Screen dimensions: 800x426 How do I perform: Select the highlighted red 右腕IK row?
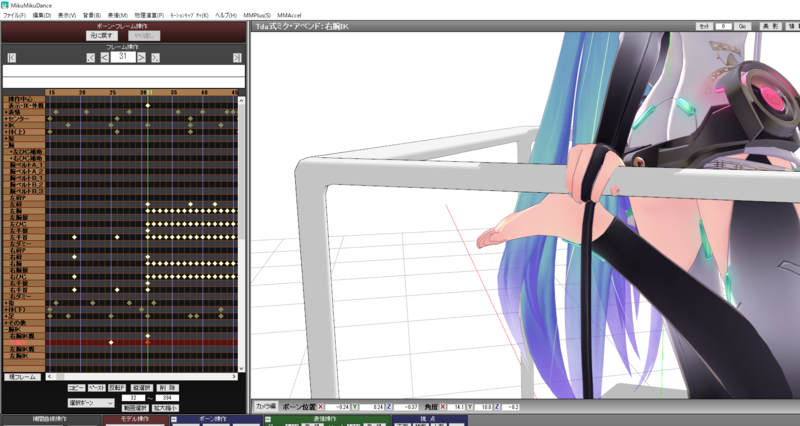click(24, 343)
